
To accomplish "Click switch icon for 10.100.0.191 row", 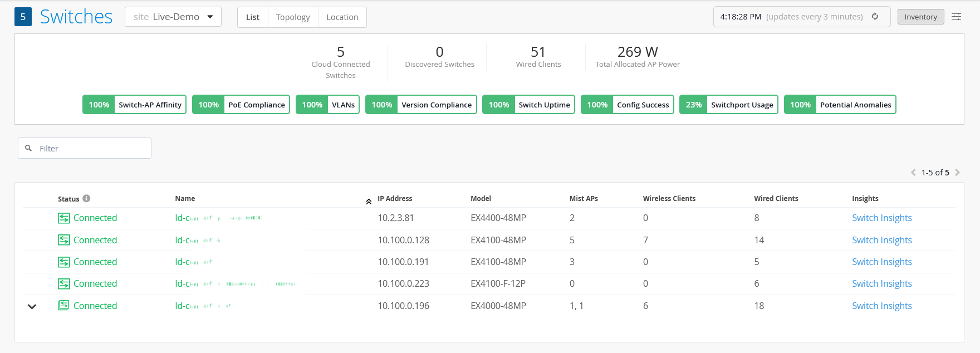I will pos(64,262).
